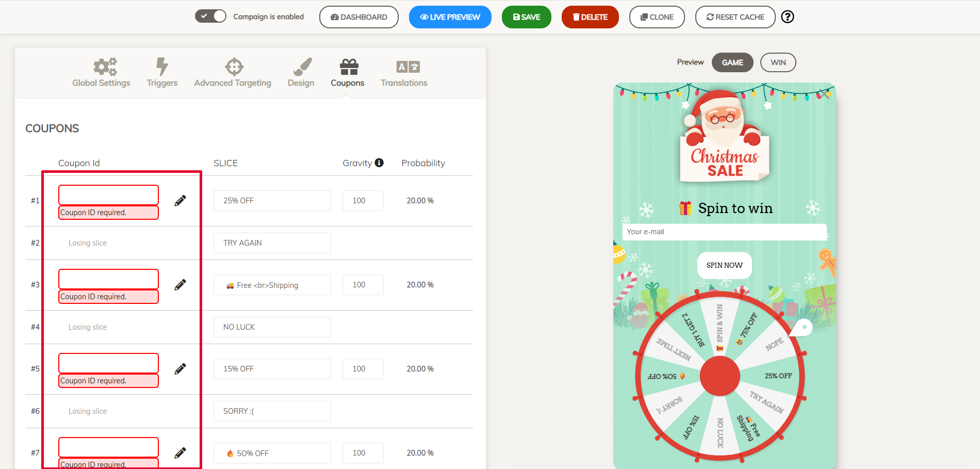The height and width of the screenshot is (469, 980).
Task: Open the Global Settings gears icon
Action: 105,67
